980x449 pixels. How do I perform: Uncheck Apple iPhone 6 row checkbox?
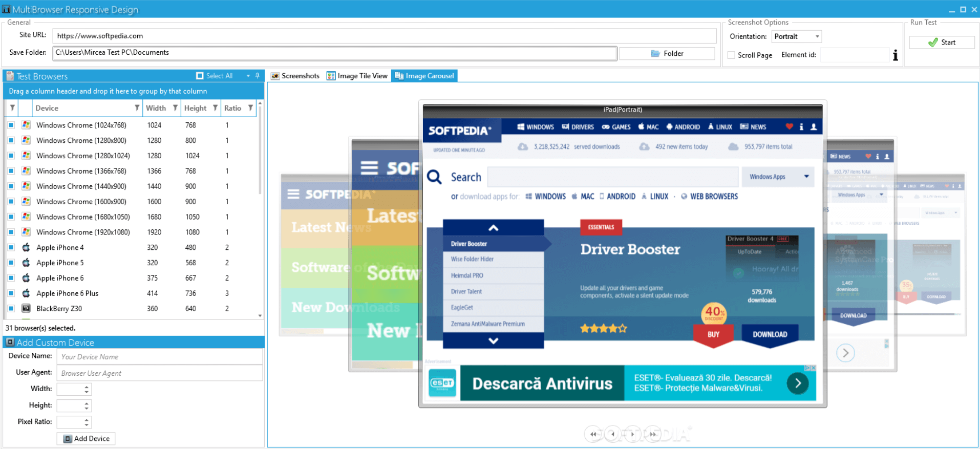[11, 278]
